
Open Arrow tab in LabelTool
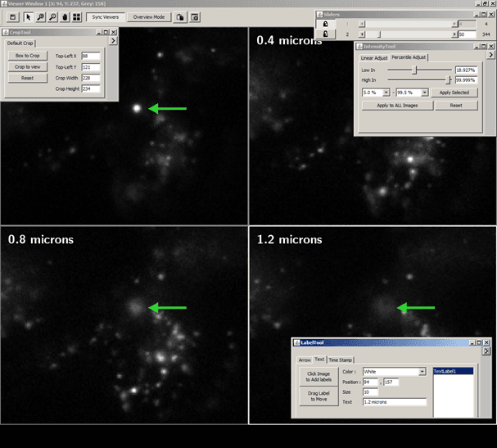coord(305,360)
